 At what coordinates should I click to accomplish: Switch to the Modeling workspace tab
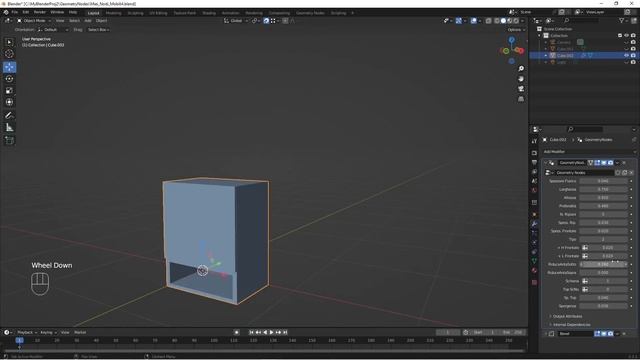[x=113, y=13]
